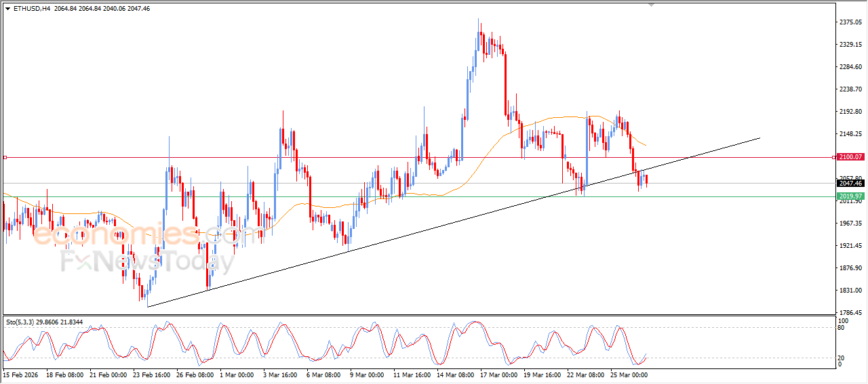The width and height of the screenshot is (868, 384).
Task: Click the 1967.35 price scale label
Action: click(x=850, y=223)
